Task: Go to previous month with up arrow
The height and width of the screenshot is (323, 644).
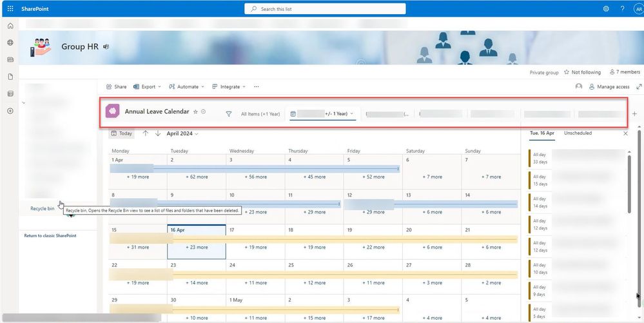Action: pos(146,133)
